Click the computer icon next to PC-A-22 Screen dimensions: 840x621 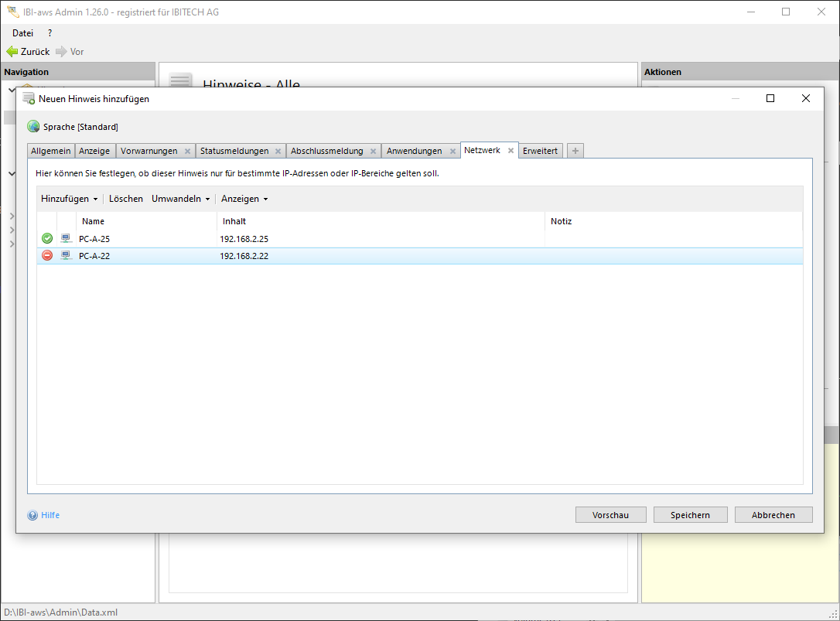pos(67,256)
